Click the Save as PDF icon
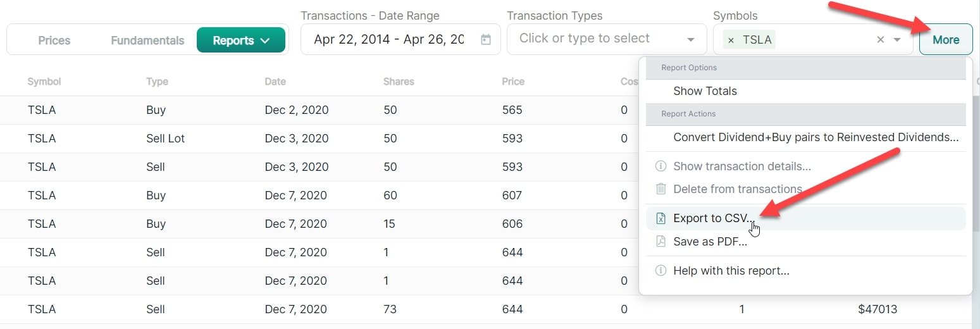980x329 pixels. tap(661, 241)
